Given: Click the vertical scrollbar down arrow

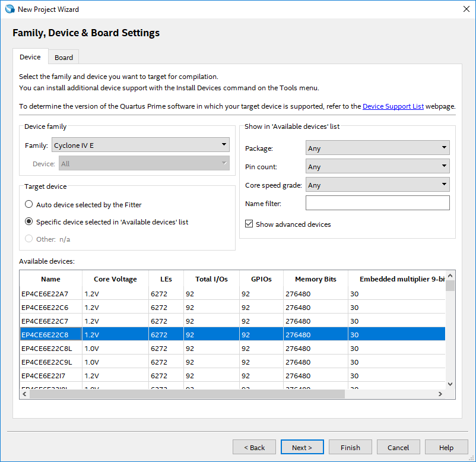Looking at the screenshot, I should (450, 384).
